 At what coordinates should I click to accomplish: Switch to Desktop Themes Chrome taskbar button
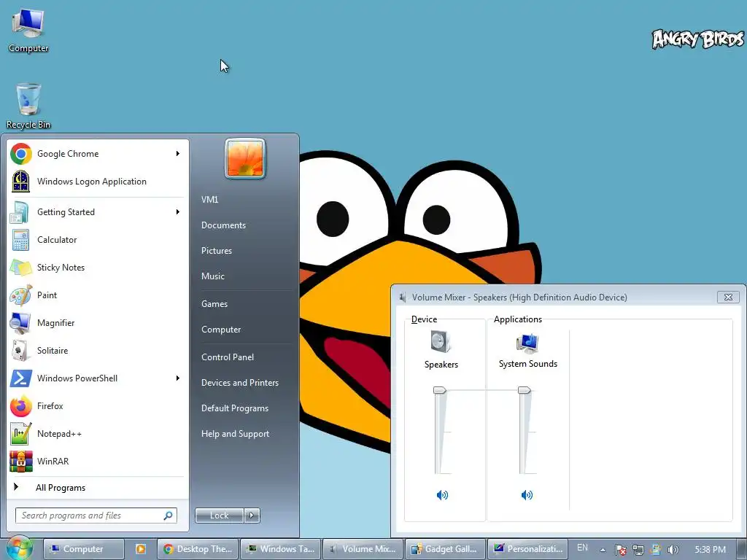198,549
